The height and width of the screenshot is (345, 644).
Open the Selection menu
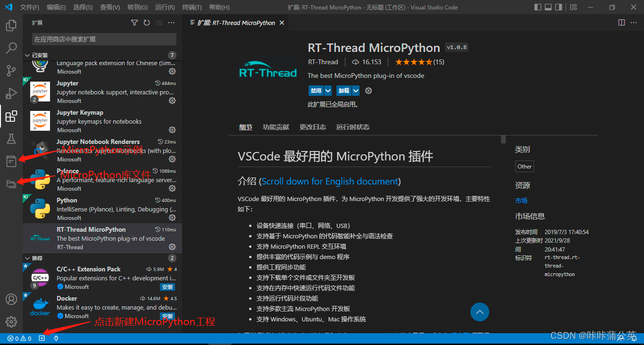point(83,7)
